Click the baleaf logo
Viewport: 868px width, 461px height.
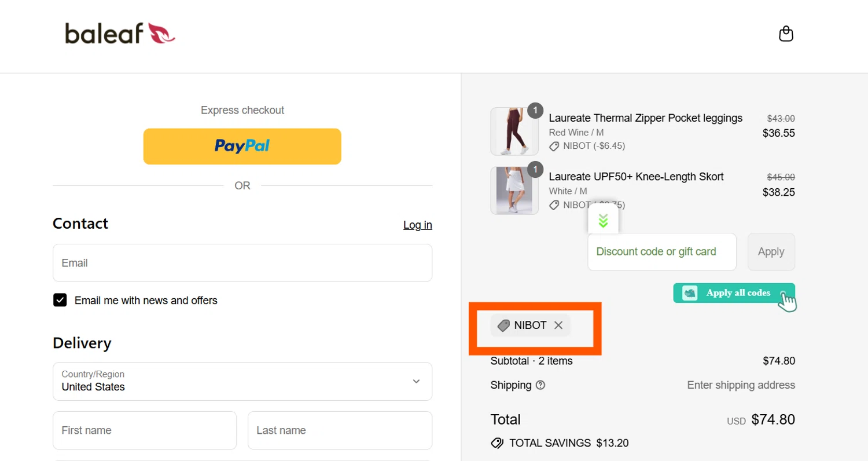[x=120, y=34]
